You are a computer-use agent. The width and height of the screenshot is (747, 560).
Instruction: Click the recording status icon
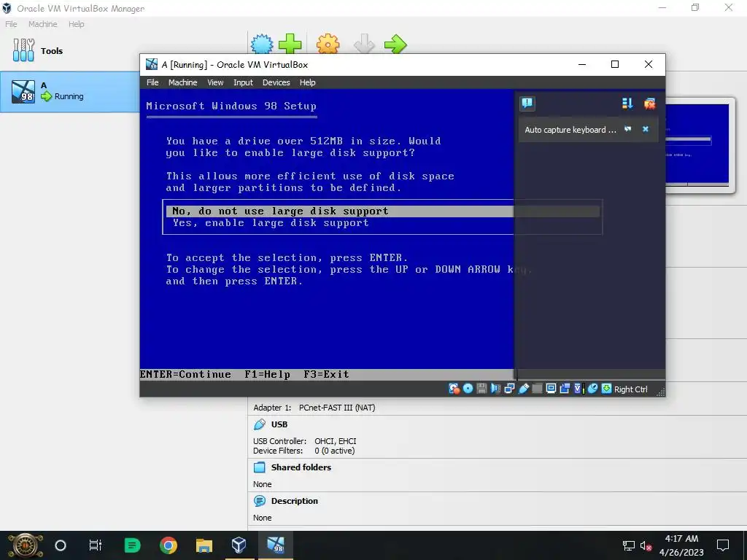coord(565,389)
